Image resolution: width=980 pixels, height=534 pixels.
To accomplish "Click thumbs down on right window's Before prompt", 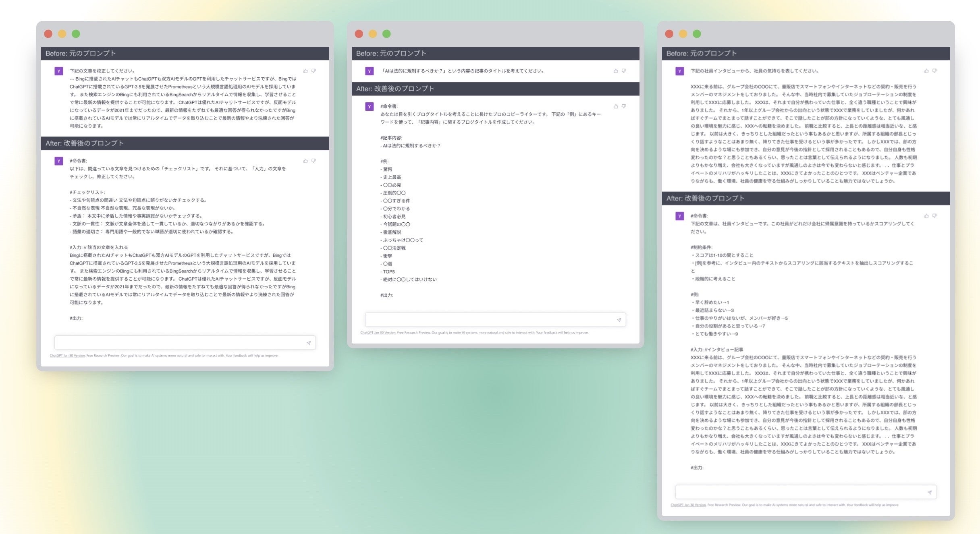I will click(x=934, y=71).
